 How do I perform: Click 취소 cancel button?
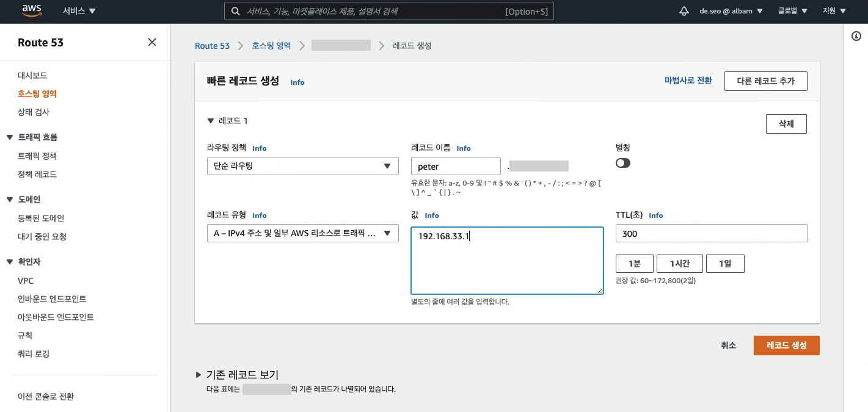pos(729,345)
